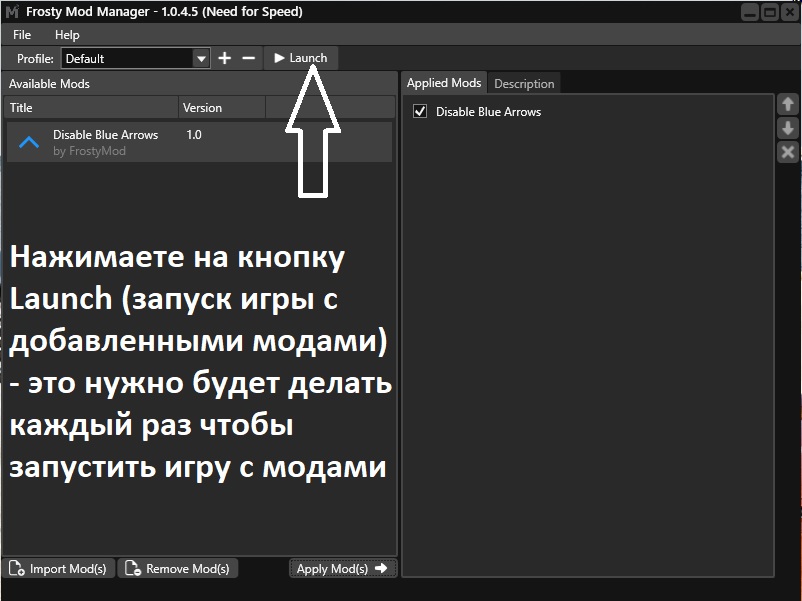Viewport: 802px width, 601px height.
Task: Sort available mods by Version column
Action: tap(221, 107)
